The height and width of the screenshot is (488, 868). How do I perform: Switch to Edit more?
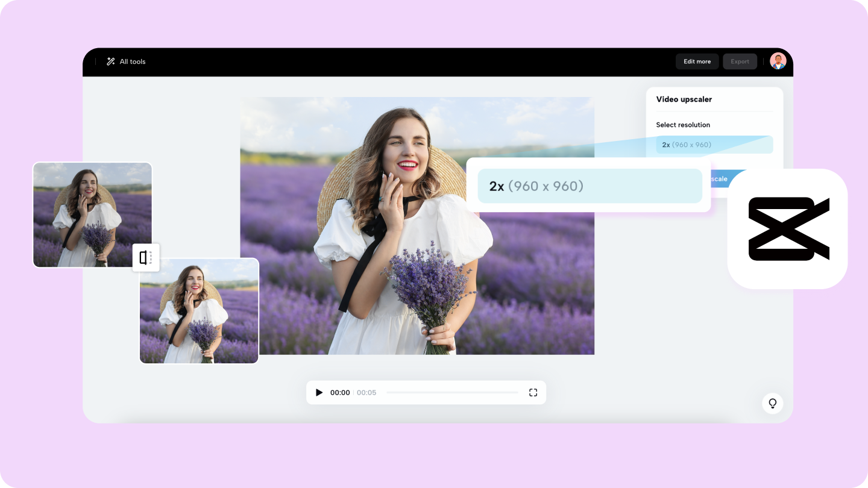point(697,61)
